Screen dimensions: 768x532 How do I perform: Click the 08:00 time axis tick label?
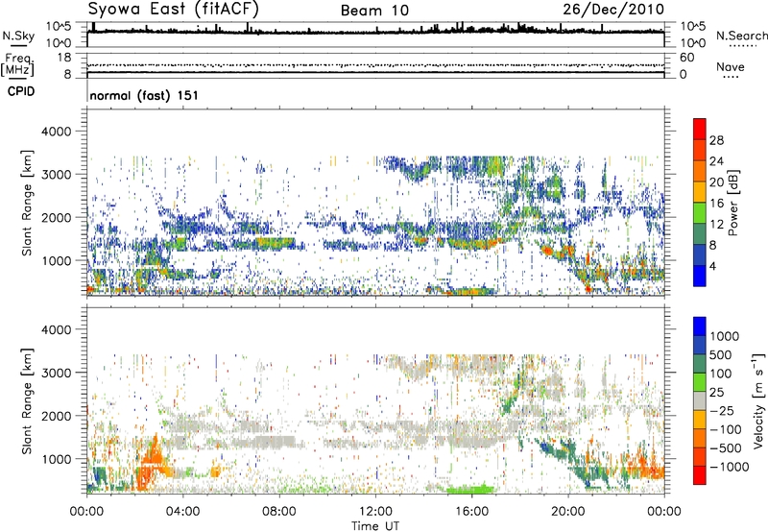click(x=279, y=512)
